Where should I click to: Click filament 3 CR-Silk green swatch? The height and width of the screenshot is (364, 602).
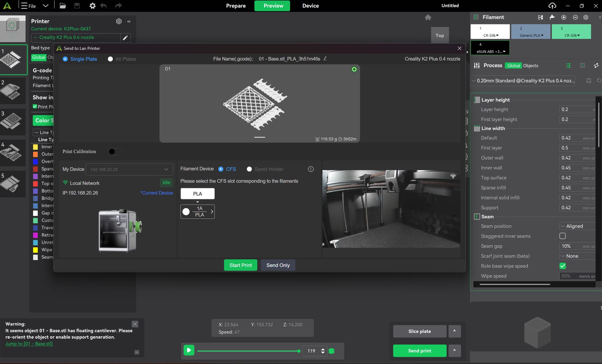tap(571, 32)
